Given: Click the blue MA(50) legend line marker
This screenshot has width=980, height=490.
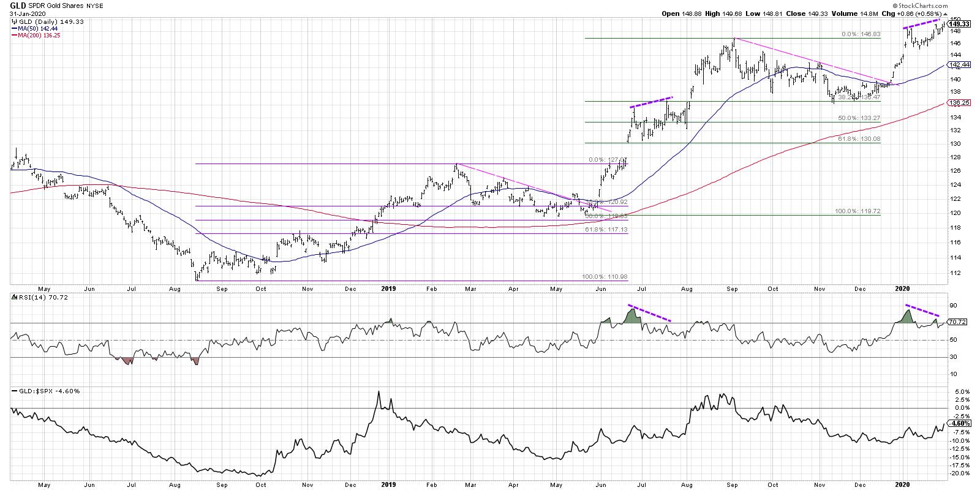Looking at the screenshot, I should [13, 29].
